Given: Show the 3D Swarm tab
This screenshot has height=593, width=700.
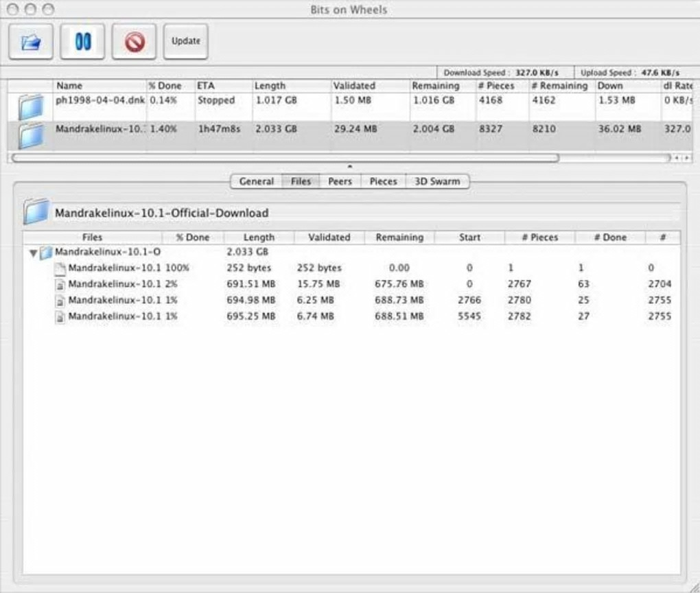Looking at the screenshot, I should tap(437, 181).
